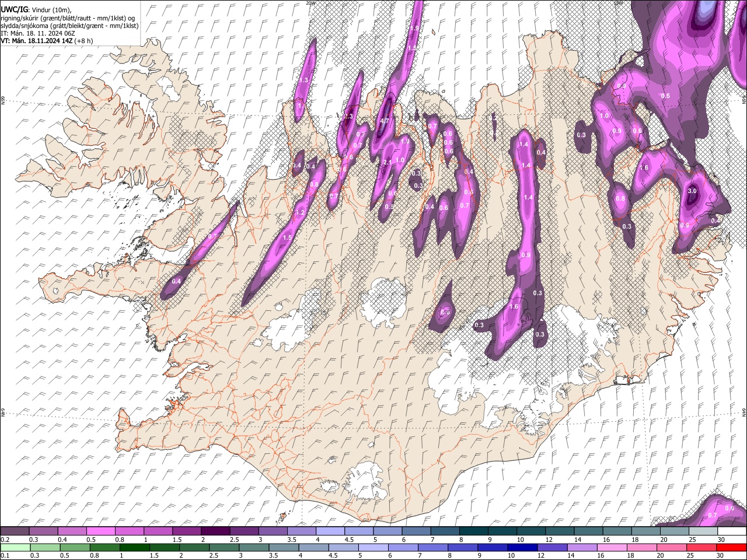Click the 'IT: Mán. 18. 11. 2024 06Z' line
This screenshot has height=560, width=747.
[x=37, y=33]
